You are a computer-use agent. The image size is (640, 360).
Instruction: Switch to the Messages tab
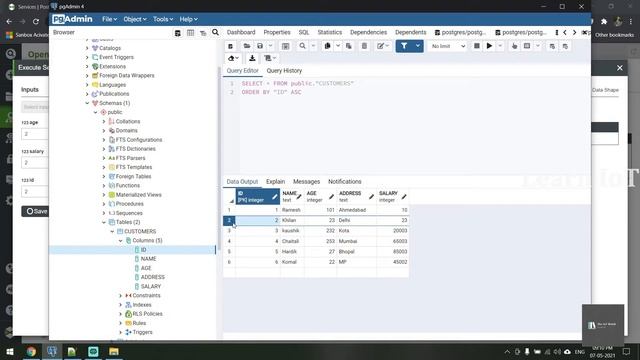click(x=306, y=182)
